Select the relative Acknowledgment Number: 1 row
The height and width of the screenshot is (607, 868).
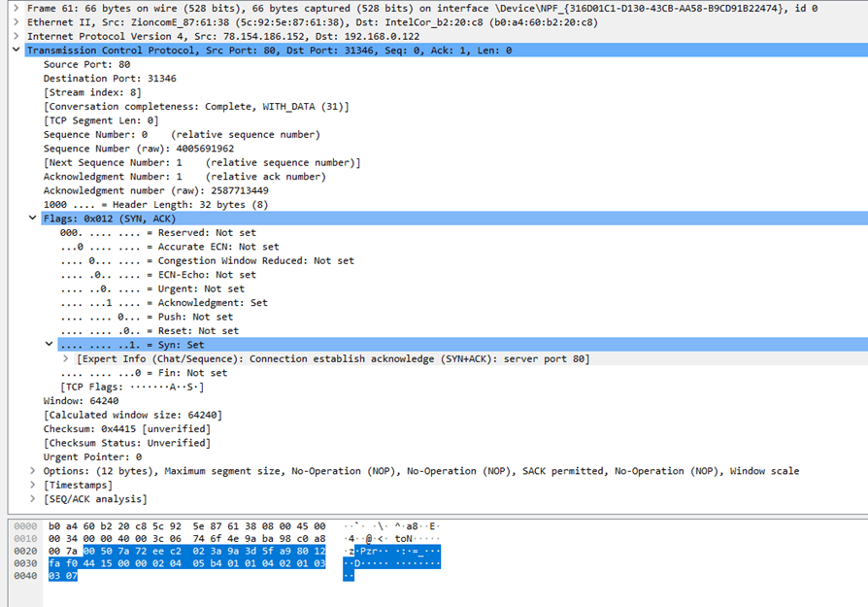(184, 176)
